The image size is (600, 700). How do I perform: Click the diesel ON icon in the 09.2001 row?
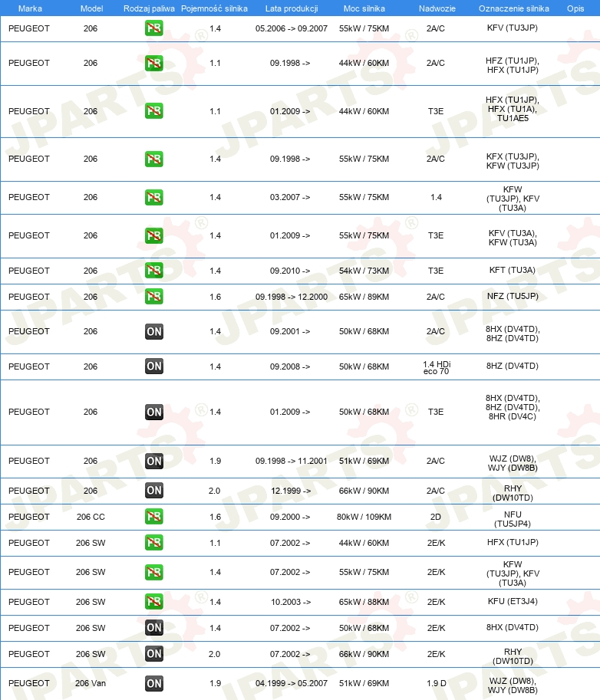tap(153, 332)
